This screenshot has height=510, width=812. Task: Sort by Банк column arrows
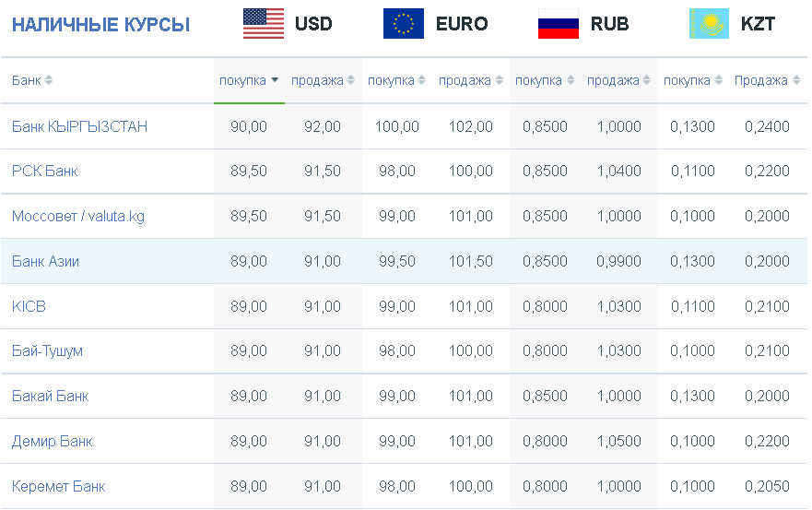pyautogui.click(x=48, y=80)
